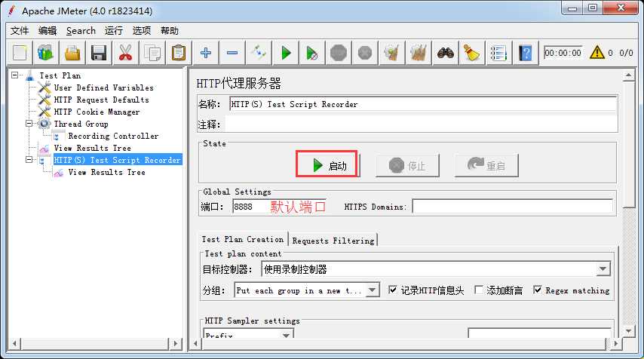Toggle the 记录HTTP信息头 checkbox
Screen dimensions: 644x359
393,290
